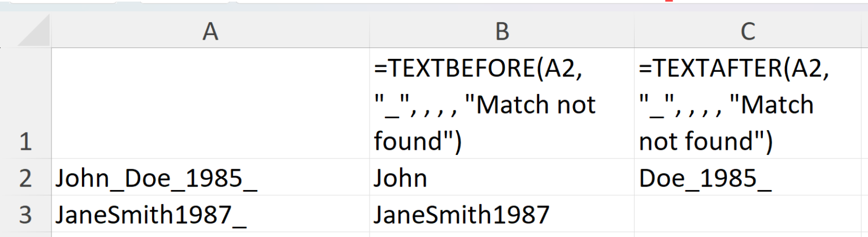
Task: Click the border between row headers 2 and 3
Action: (25, 196)
